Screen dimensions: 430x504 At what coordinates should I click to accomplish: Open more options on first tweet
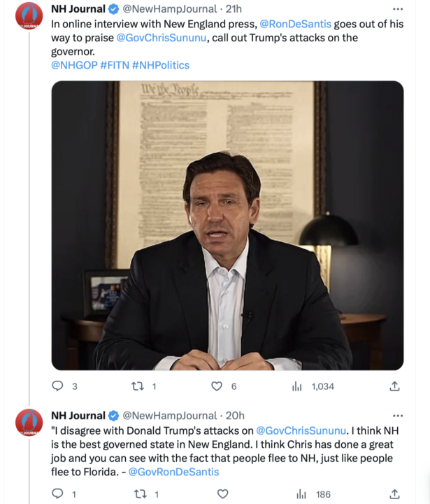point(398,9)
